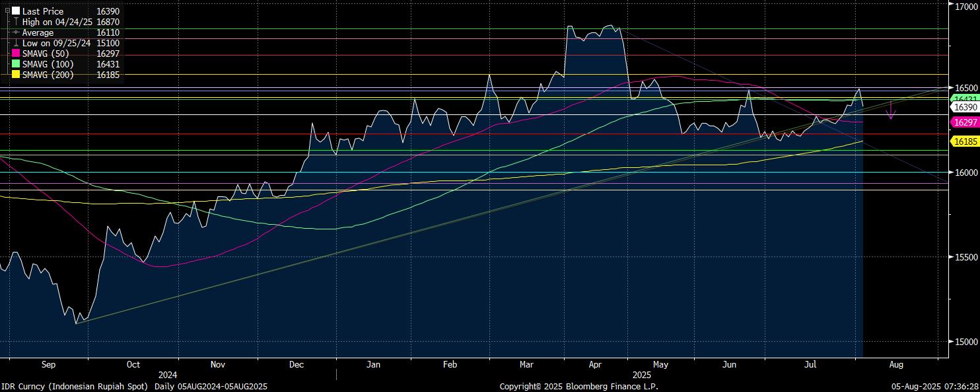Screen dimensions: 980x392
Task: Click the Low marker icon in legend
Action: [x=16, y=44]
